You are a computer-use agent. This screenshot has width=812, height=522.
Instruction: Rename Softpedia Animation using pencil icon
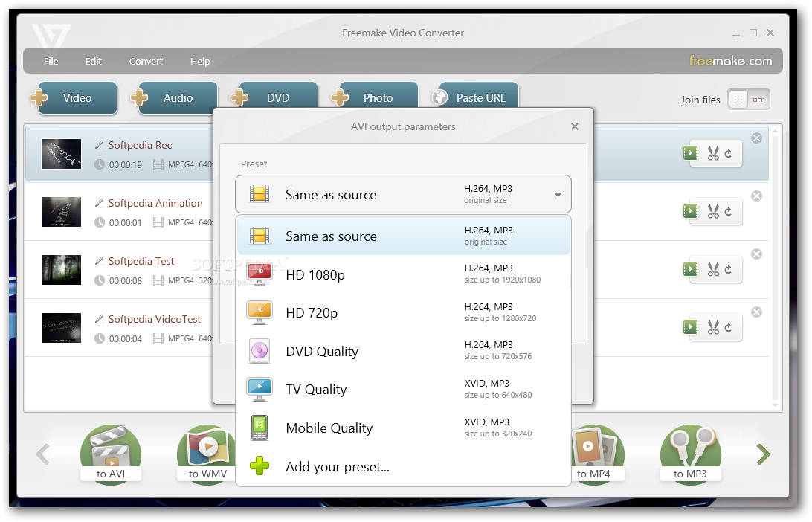pos(100,203)
